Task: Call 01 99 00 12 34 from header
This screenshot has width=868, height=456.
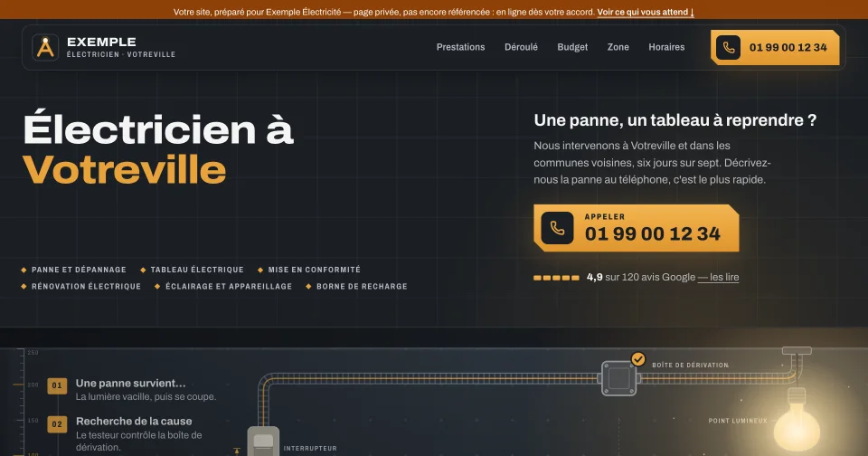Action: coord(775,48)
